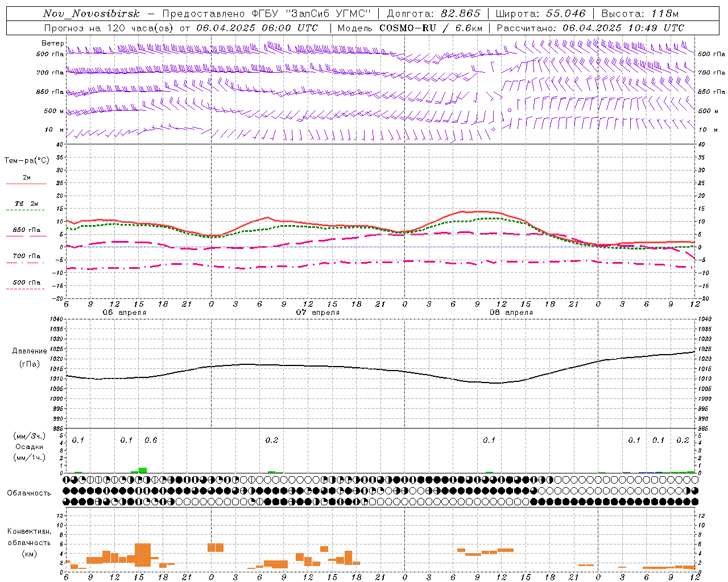
Task: Click the (мм/3ч.) precipitation unit label
Action: (30, 436)
